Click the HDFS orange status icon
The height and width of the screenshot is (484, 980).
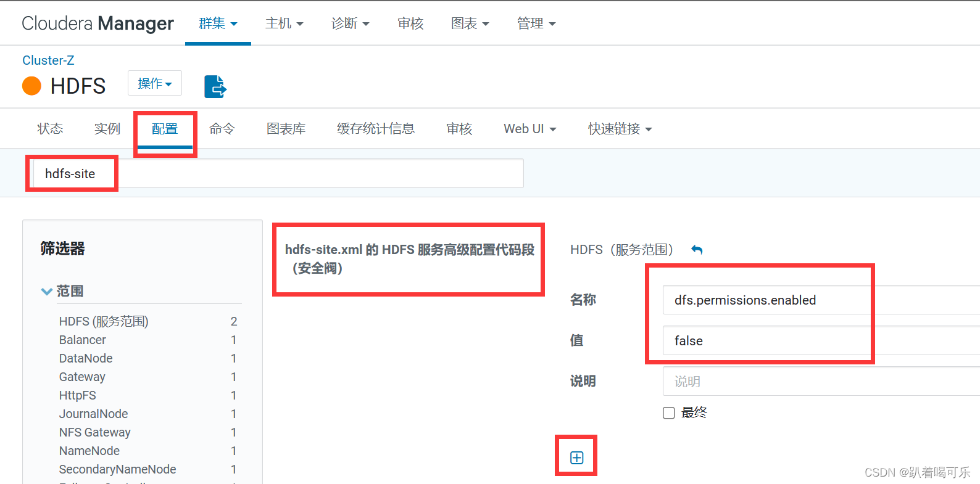pos(31,86)
